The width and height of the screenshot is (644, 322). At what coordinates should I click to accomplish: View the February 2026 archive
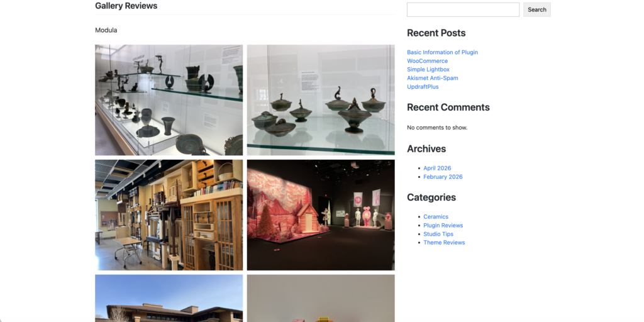pos(443,177)
